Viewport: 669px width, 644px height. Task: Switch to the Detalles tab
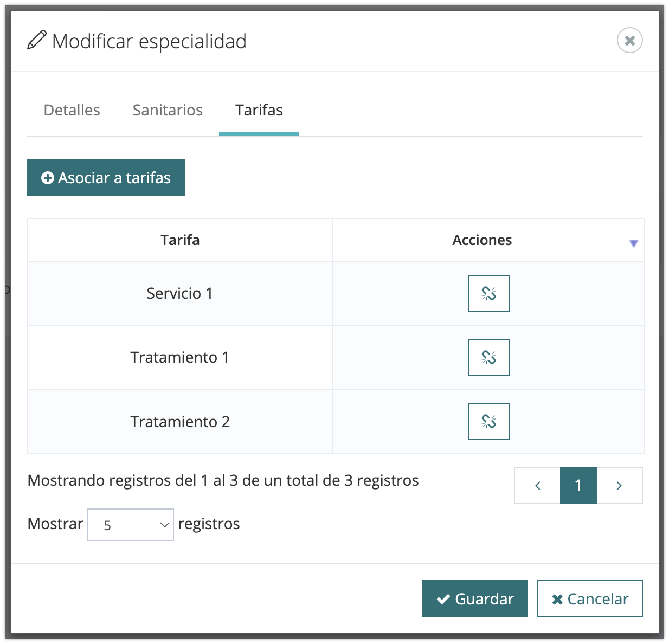point(72,110)
